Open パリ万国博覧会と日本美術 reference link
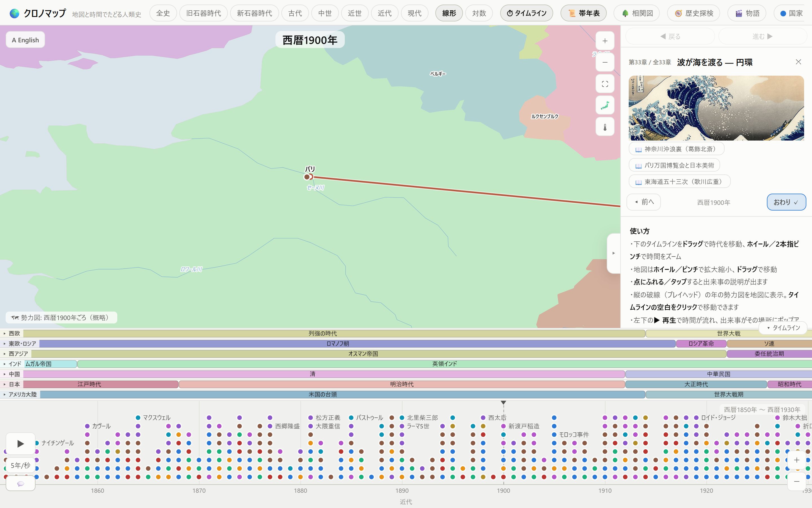This screenshot has height=508, width=812. tap(674, 165)
